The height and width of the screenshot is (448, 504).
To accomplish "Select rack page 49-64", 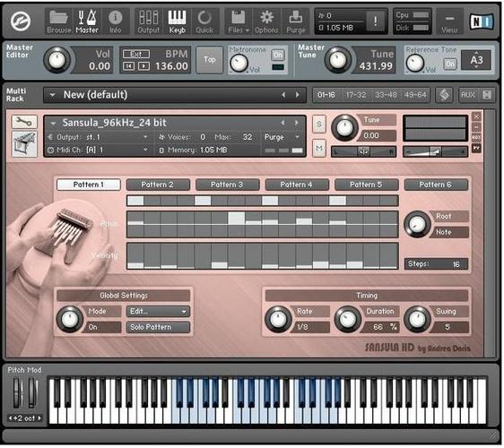I will point(415,95).
